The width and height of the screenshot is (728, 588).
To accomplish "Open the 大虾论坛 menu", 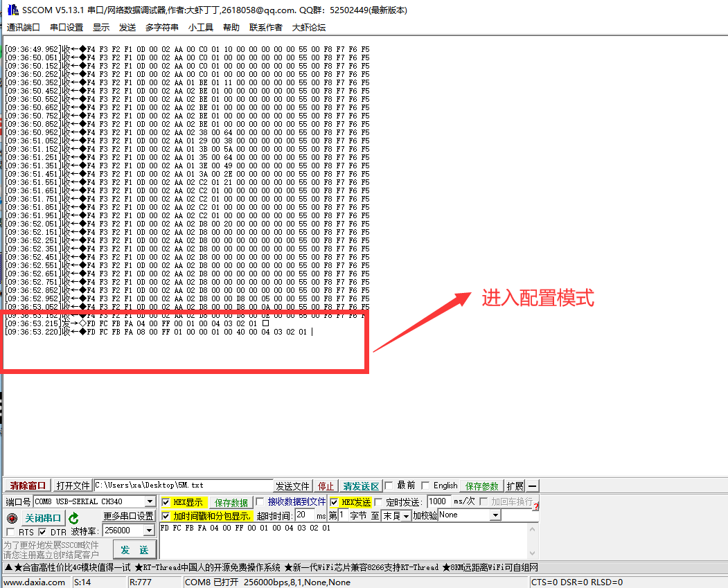I will (309, 28).
